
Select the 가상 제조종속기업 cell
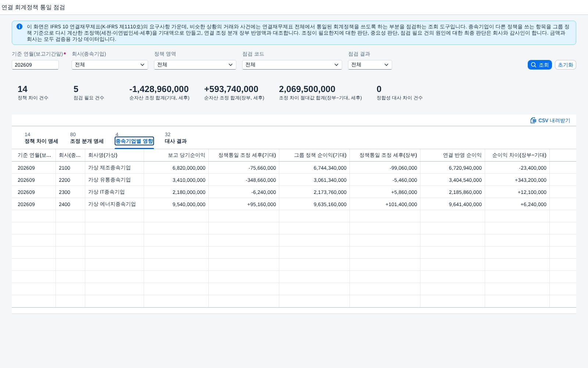pos(115,168)
